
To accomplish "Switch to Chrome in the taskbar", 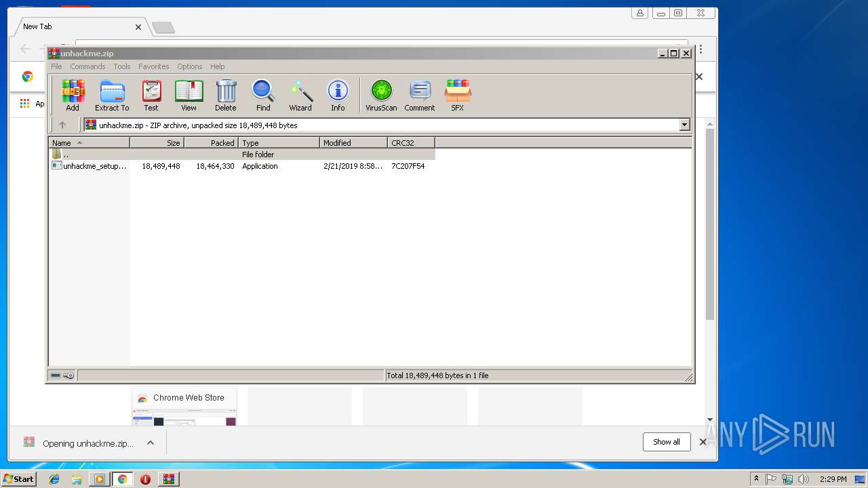I will click(122, 479).
